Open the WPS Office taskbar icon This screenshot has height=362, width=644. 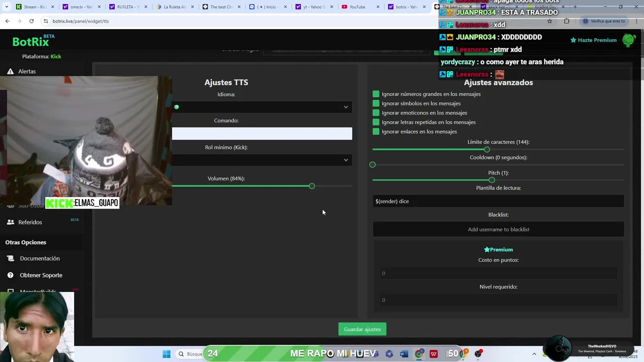(x=434, y=354)
